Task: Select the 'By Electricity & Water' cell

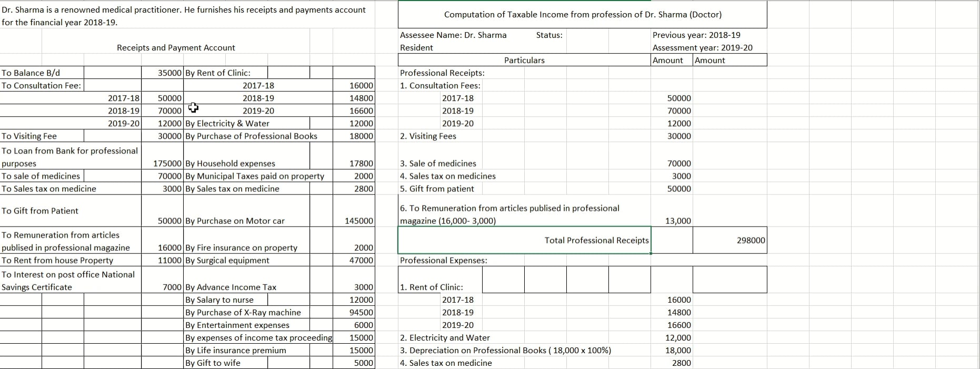Action: 227,124
